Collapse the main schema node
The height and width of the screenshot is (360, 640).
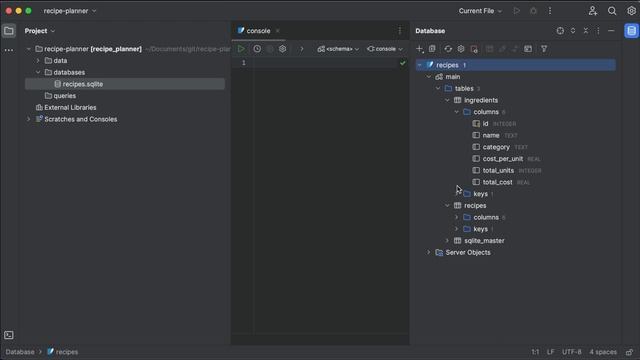click(x=429, y=77)
